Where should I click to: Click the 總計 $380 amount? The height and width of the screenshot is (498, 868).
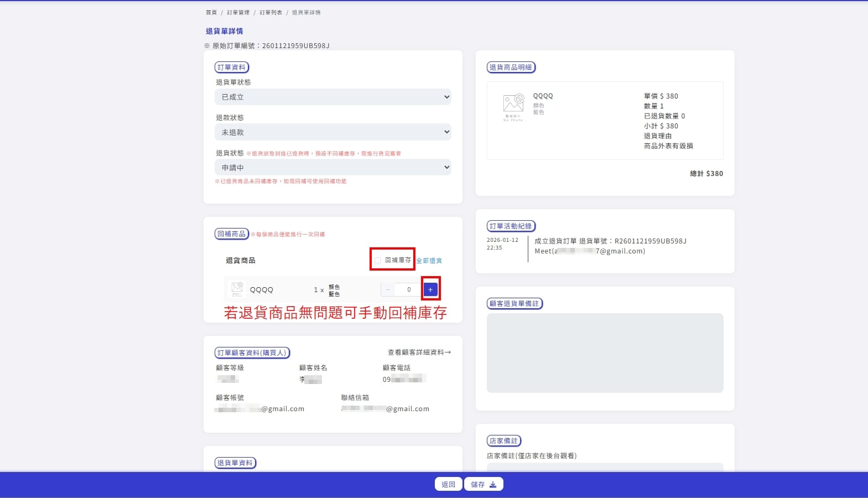[x=706, y=174]
